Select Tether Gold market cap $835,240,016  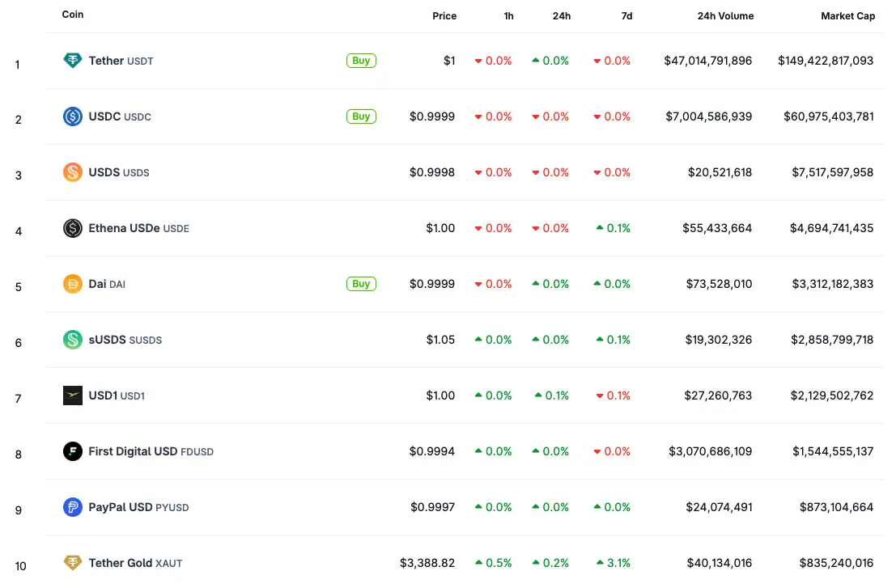click(836, 563)
